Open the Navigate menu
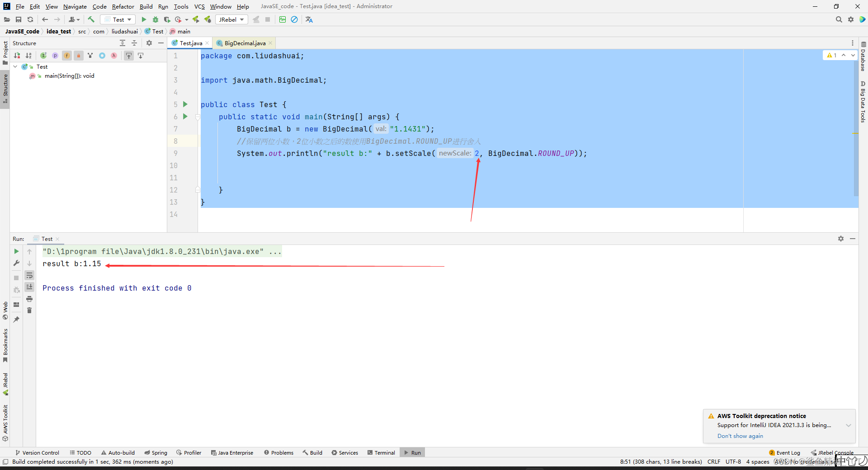Image resolution: width=868 pixels, height=470 pixels. click(75, 6)
